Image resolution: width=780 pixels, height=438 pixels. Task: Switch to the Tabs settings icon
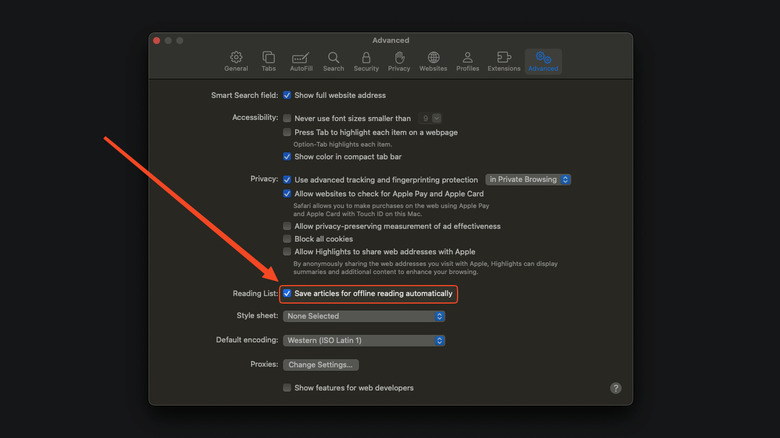coord(269,61)
